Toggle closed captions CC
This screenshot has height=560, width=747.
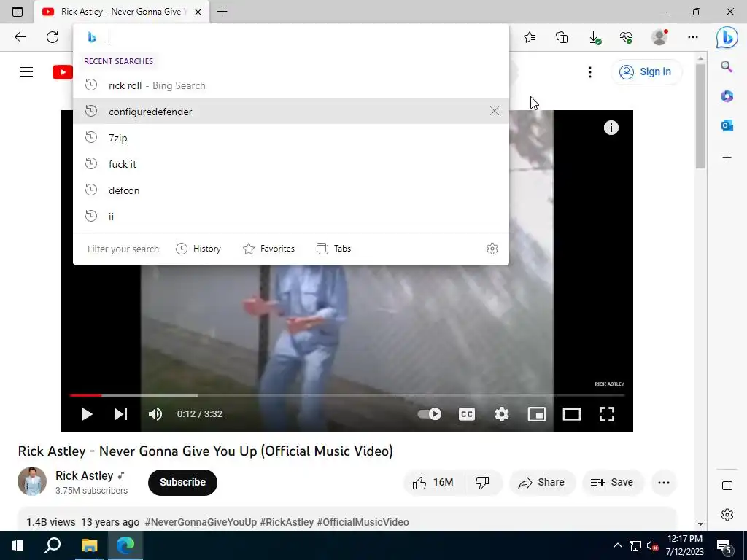[466, 414]
